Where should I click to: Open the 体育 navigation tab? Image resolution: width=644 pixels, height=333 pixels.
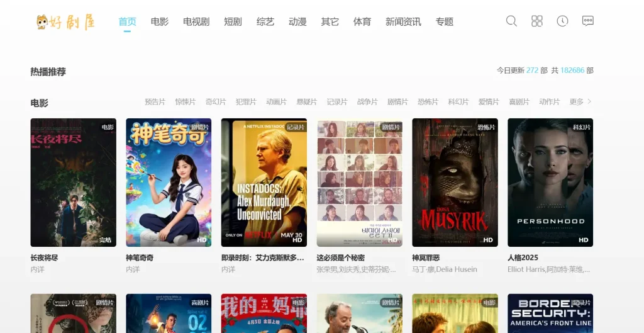tap(362, 22)
